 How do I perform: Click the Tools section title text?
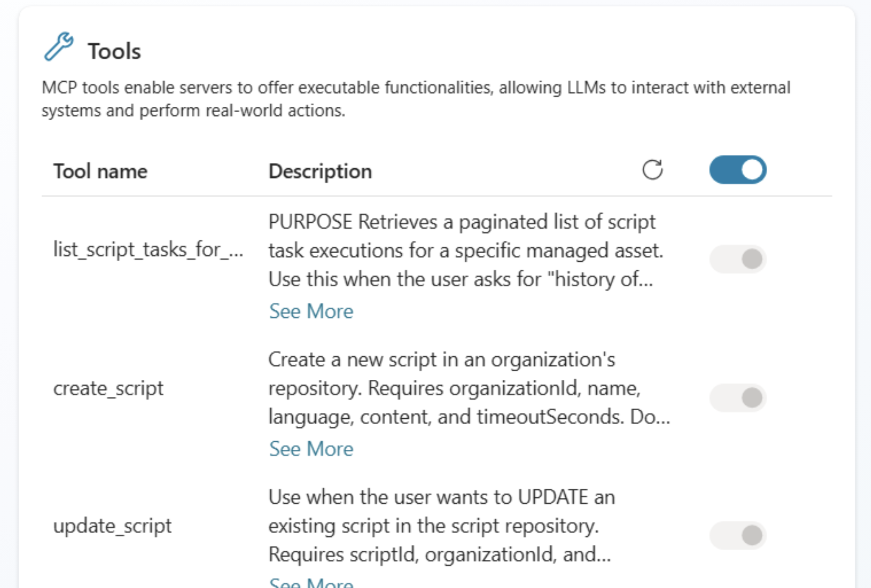pyautogui.click(x=114, y=51)
